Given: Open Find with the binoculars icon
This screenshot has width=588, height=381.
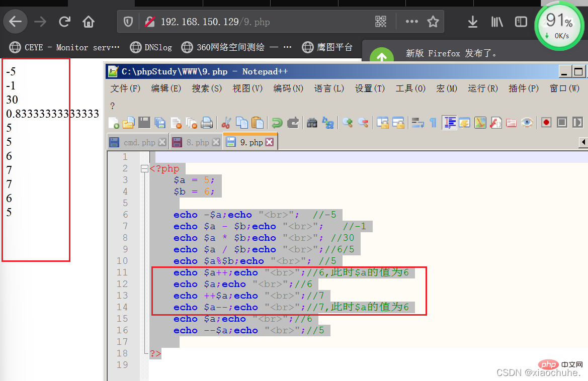Looking at the screenshot, I should [312, 123].
